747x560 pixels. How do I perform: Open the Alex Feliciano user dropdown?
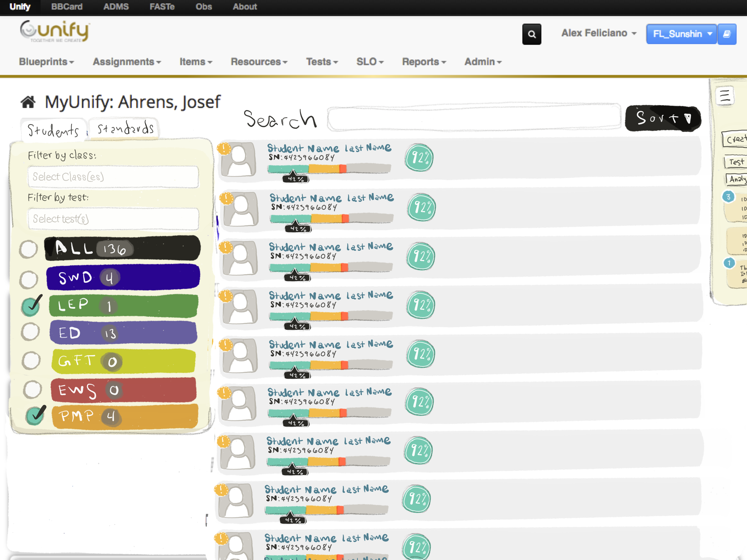point(599,33)
